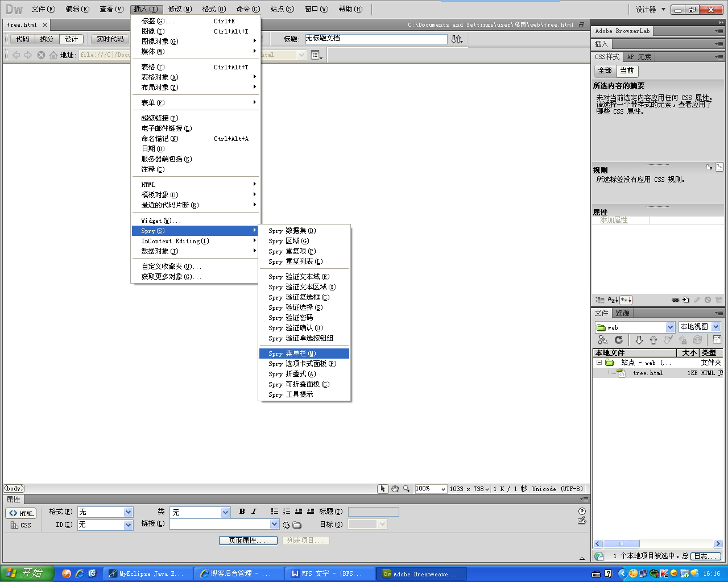Choose Spry 选项卡式面板 from submenu
The height and width of the screenshot is (582, 728).
click(304, 364)
